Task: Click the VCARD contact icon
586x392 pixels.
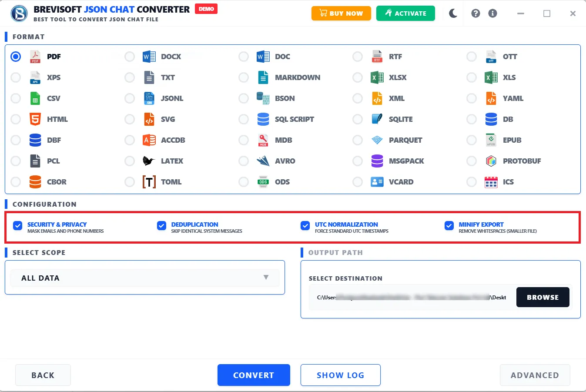Action: click(x=377, y=182)
